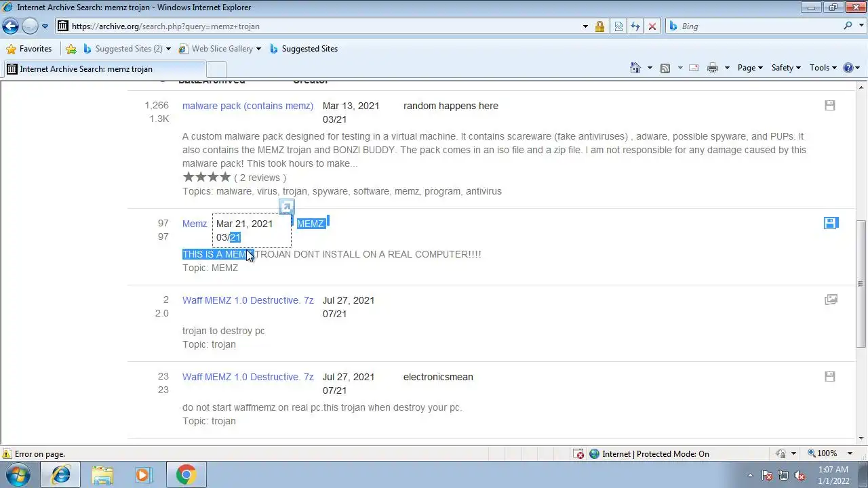The height and width of the screenshot is (488, 868).
Task: Click the media type icon for malware pack row
Action: click(x=830, y=105)
